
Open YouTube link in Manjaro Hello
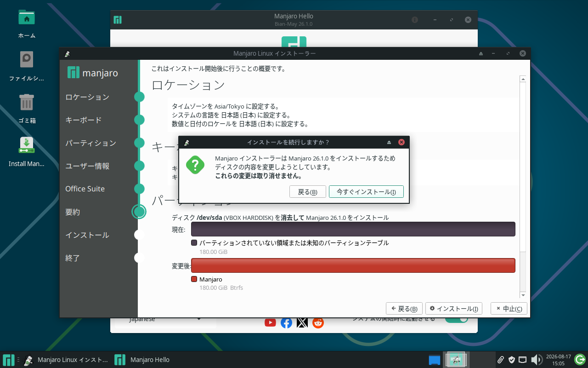coord(271,322)
